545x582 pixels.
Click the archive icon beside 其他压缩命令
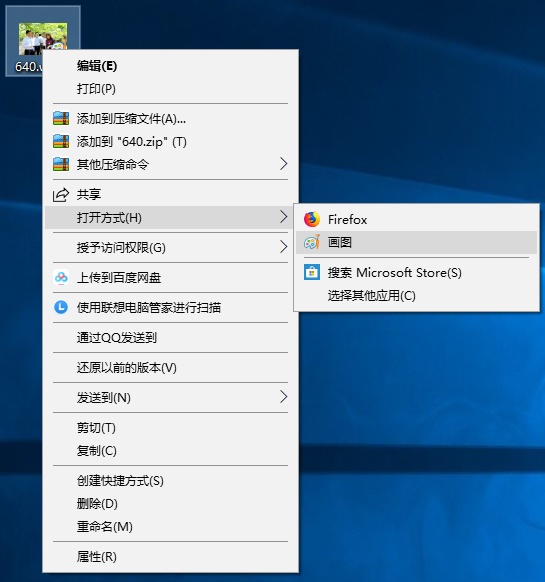[x=61, y=164]
